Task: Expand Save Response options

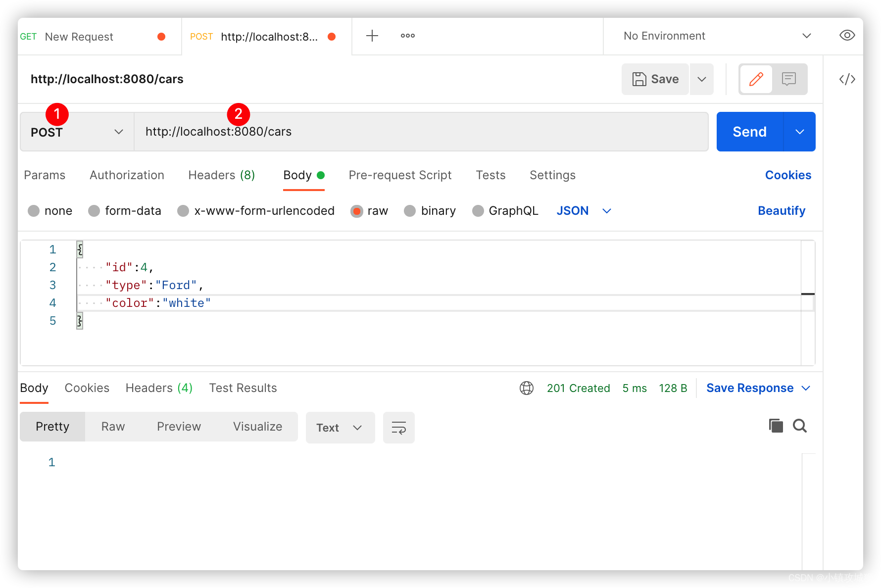Action: (x=806, y=388)
